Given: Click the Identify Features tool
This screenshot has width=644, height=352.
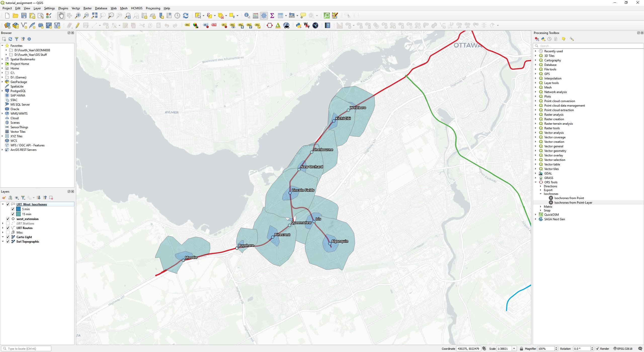Looking at the screenshot, I should pos(247,16).
